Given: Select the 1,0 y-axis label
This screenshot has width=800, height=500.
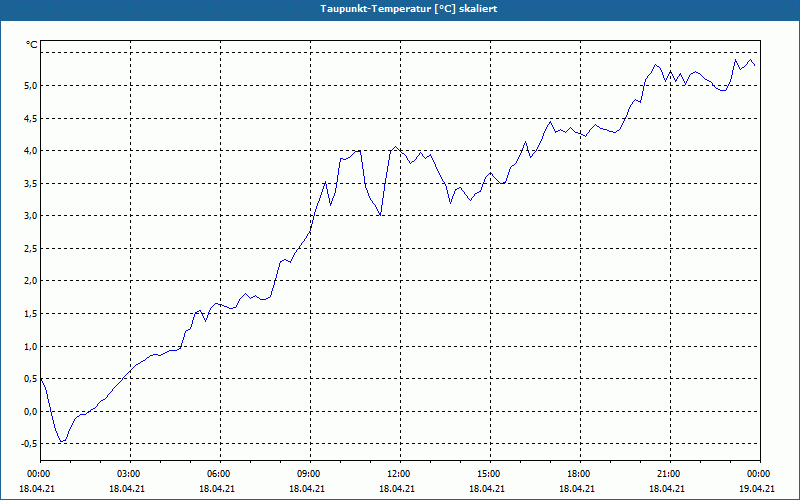Looking at the screenshot, I should click(x=30, y=346).
